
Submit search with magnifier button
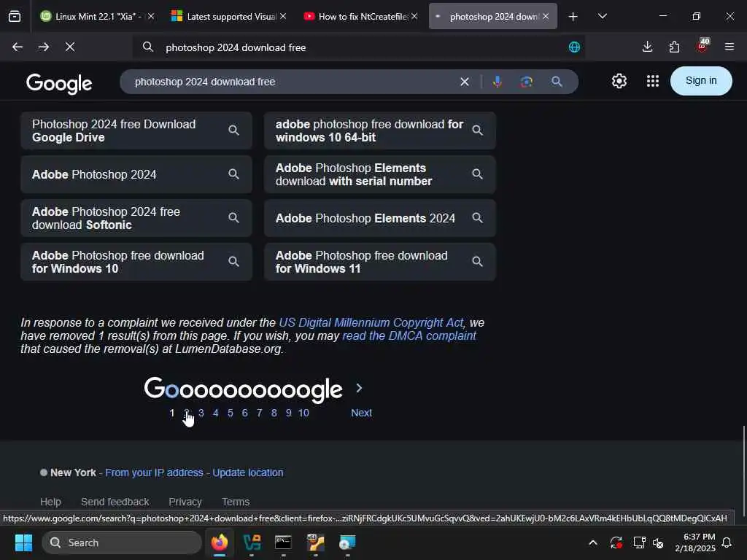[x=557, y=82]
